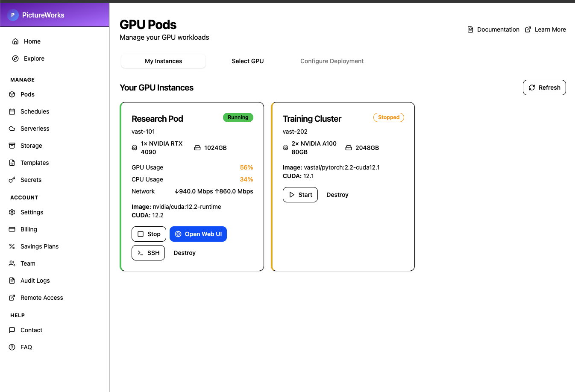Start the Training Cluster pod
The image size is (575, 392).
point(300,194)
